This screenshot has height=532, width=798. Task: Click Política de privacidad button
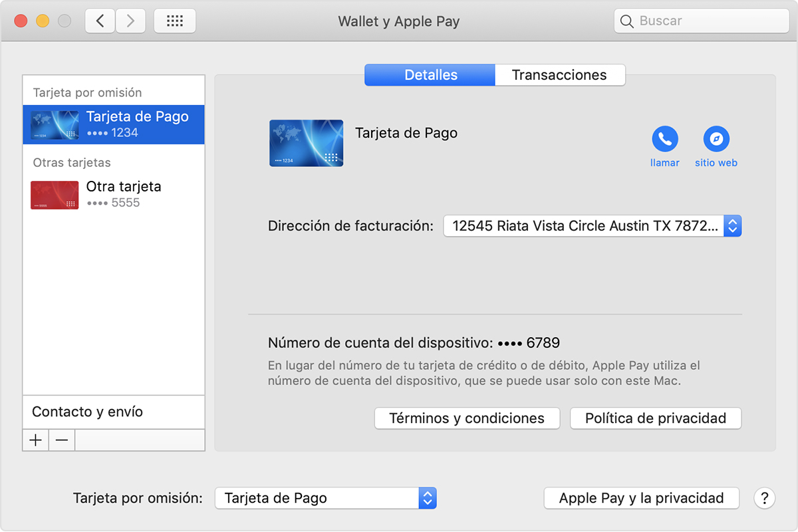point(656,418)
